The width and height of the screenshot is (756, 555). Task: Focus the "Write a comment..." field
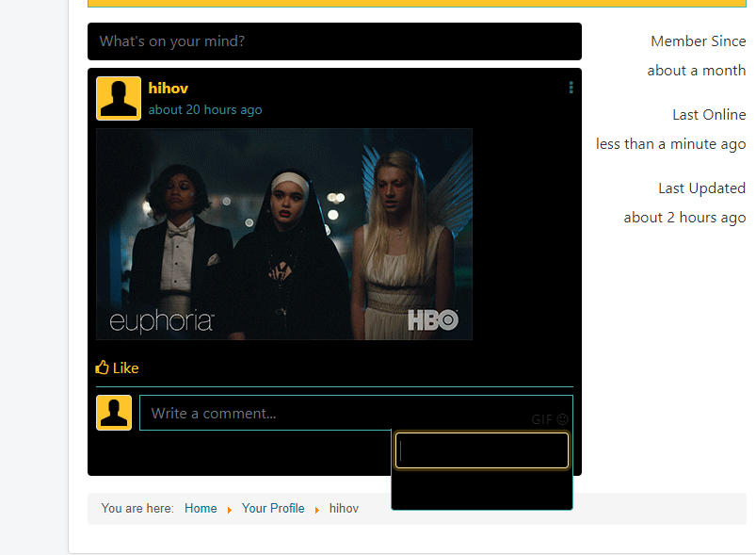point(356,413)
